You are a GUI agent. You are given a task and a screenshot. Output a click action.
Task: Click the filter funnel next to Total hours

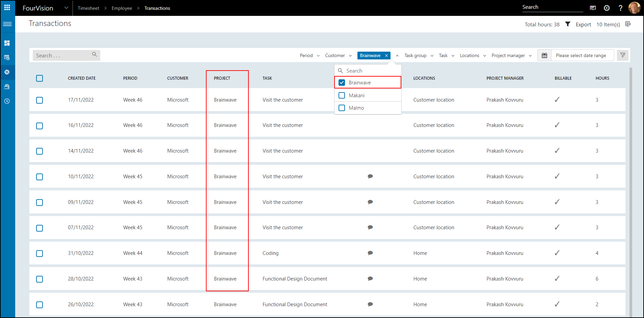(568, 24)
